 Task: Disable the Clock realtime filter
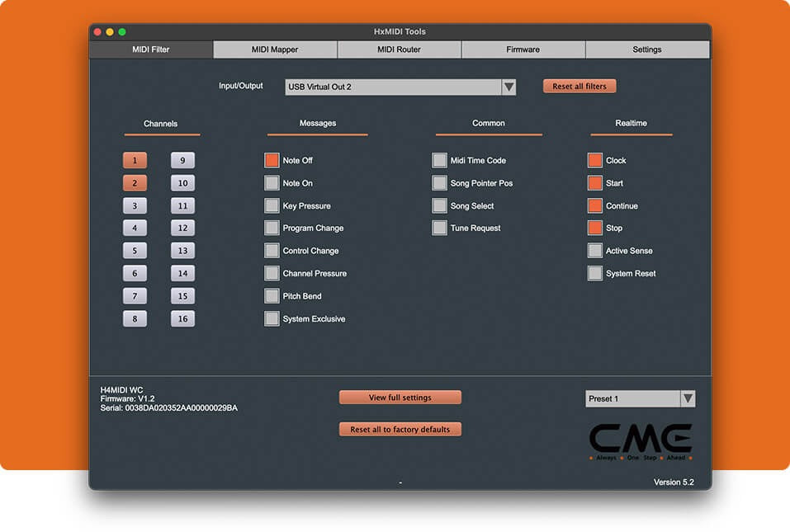tap(594, 161)
